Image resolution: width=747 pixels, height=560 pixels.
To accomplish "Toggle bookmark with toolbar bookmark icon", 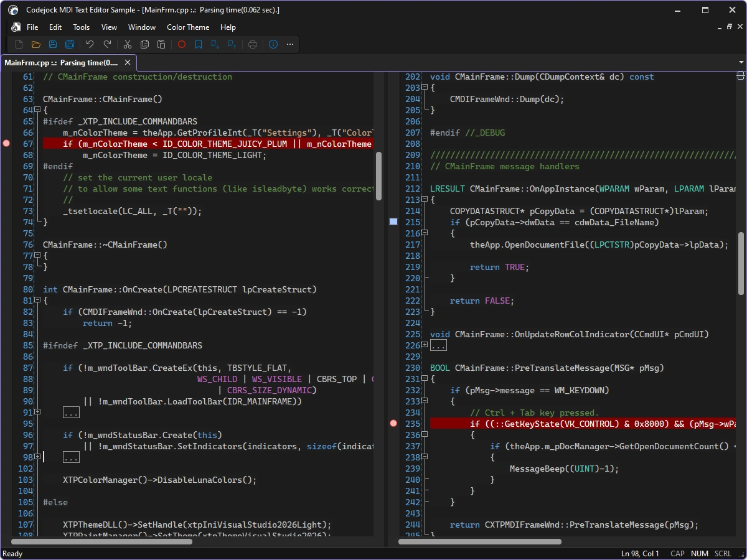I will pos(199,44).
